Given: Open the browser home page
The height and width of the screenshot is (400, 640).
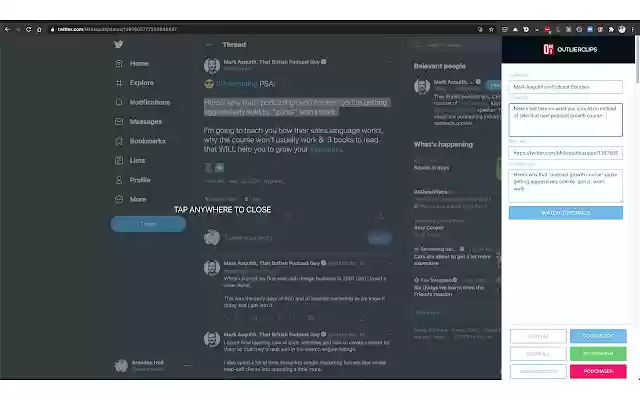Looking at the screenshot, I should click(39, 29).
